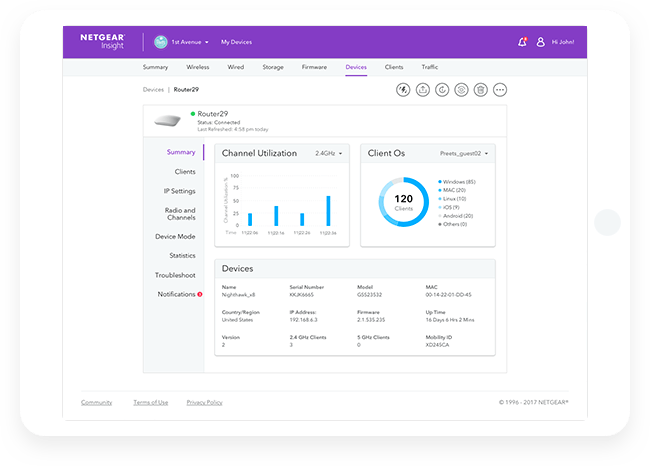Click the share/upload action icon
This screenshot has width=650, height=466.
point(422,90)
